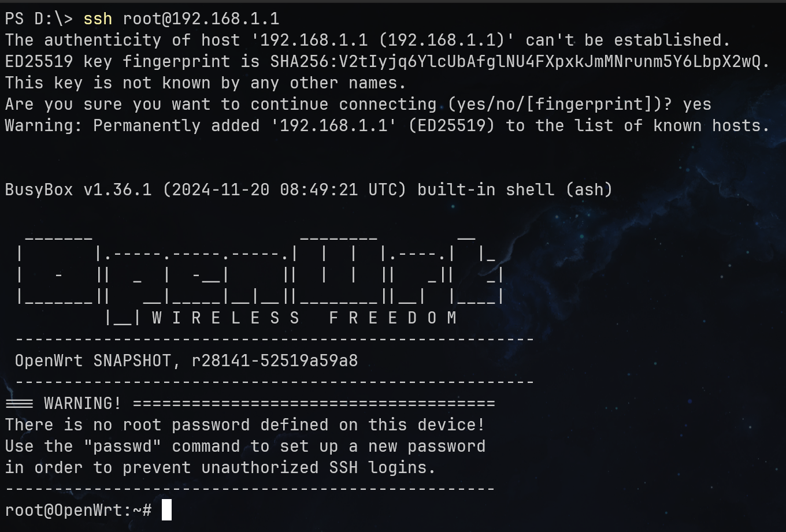
Task: Click the 'F R E E D O M' banner text
Action: point(393,318)
